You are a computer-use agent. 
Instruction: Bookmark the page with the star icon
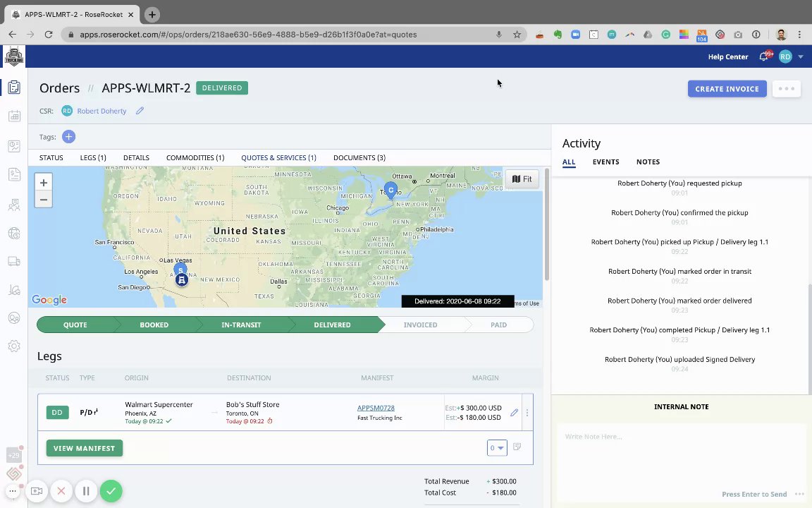517,35
